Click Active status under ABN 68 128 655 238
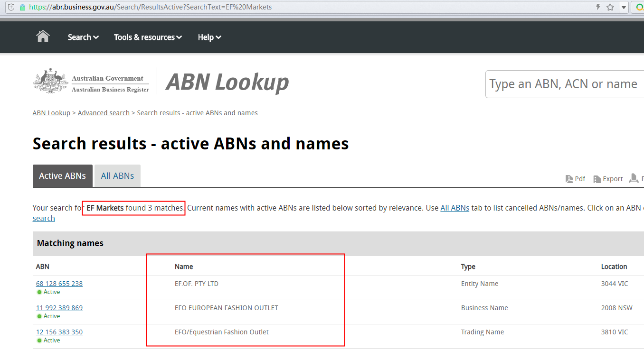 (x=48, y=292)
